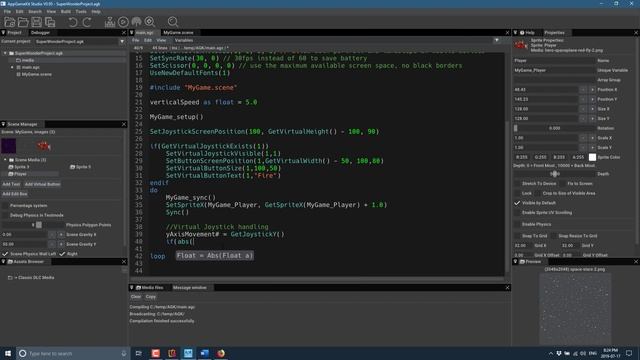Image resolution: width=640 pixels, height=360 pixels.
Task: Decrease Position Y with minus stepper
Action: (583, 99)
